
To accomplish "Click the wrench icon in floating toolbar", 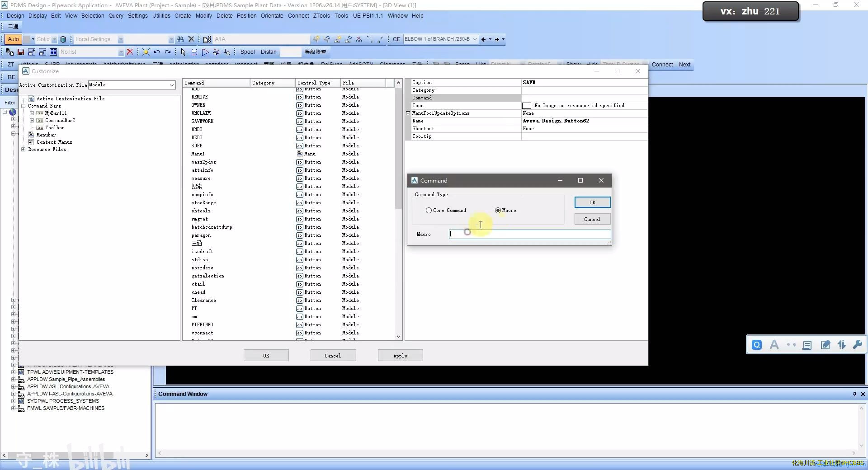I will [x=857, y=345].
